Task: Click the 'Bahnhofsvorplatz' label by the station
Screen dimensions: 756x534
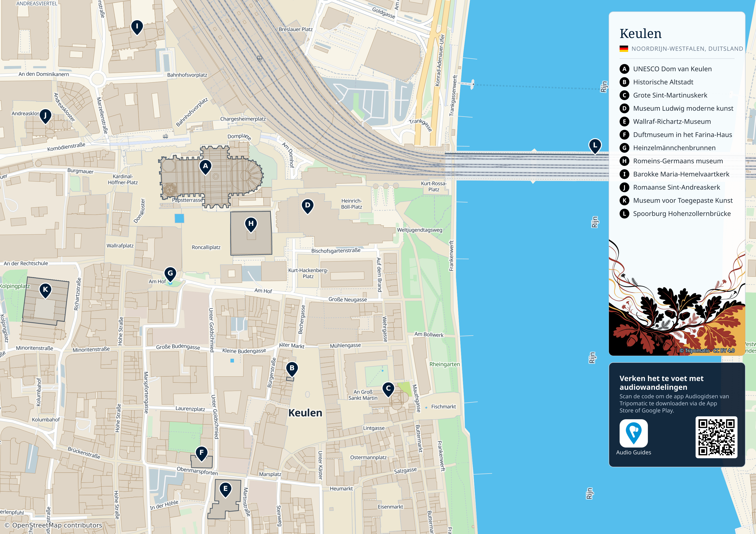Action: [x=187, y=75]
